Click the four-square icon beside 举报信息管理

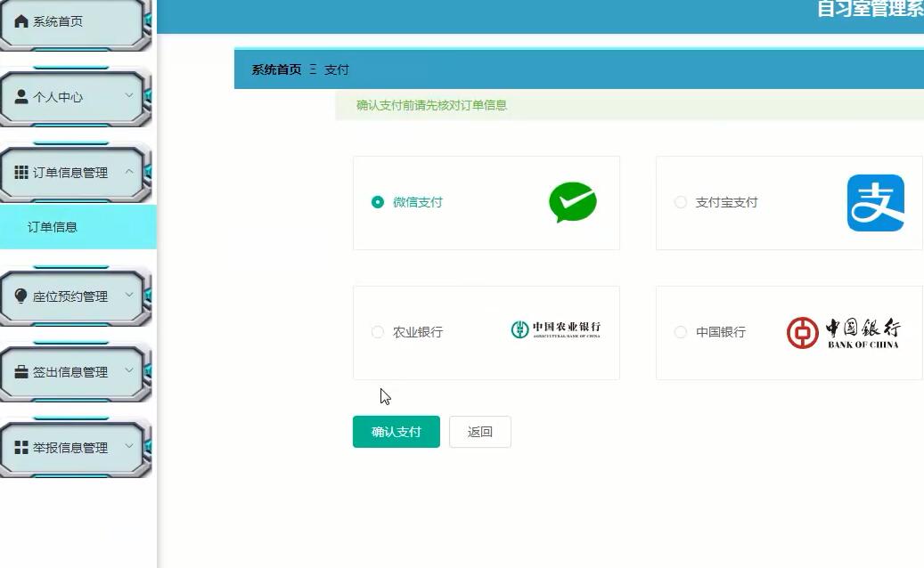tap(21, 447)
